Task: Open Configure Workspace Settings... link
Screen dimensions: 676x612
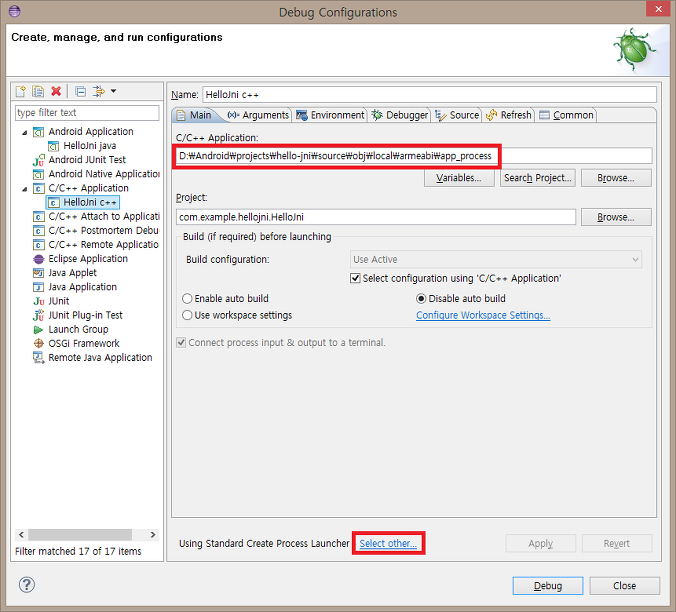Action: point(483,315)
